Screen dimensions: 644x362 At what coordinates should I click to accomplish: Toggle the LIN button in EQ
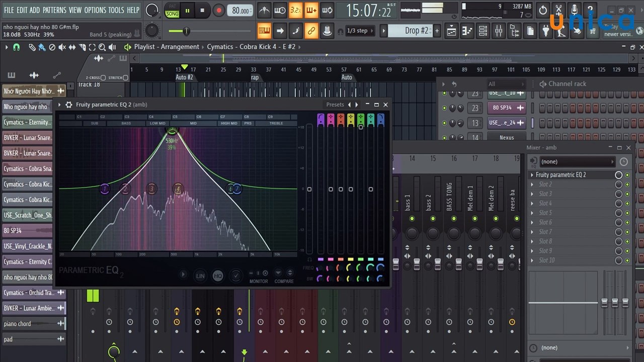(200, 276)
